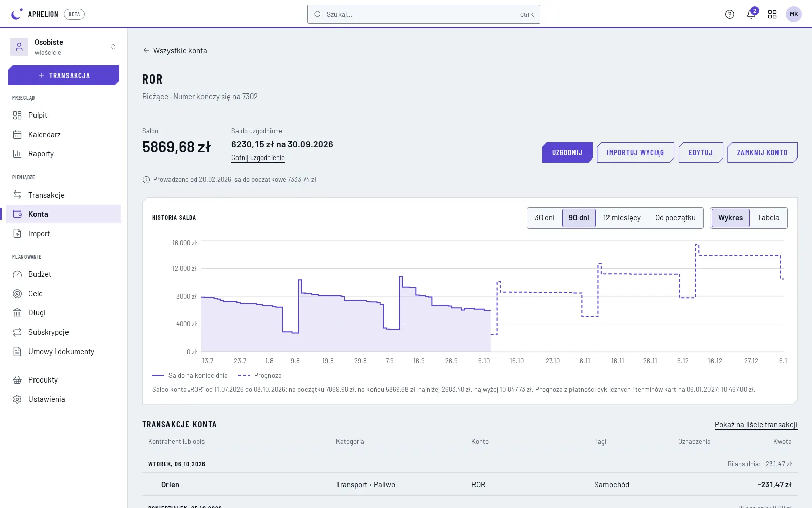Viewport: 812px width, 508px height.
Task: Click the info icon beside Prowadzone od
Action: pos(146,180)
